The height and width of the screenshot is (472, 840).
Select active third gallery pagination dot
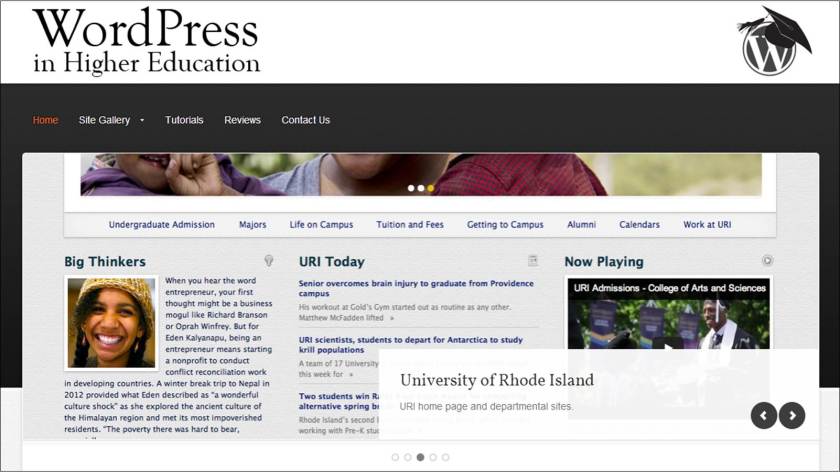click(421, 457)
